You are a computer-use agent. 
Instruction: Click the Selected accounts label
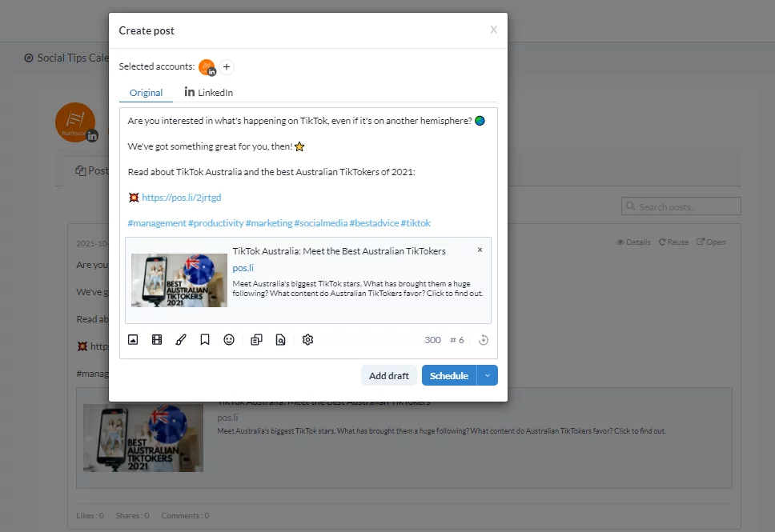pos(157,66)
